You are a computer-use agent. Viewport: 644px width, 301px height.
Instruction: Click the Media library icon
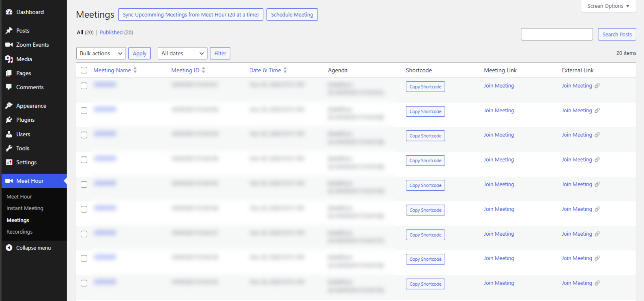(x=9, y=59)
